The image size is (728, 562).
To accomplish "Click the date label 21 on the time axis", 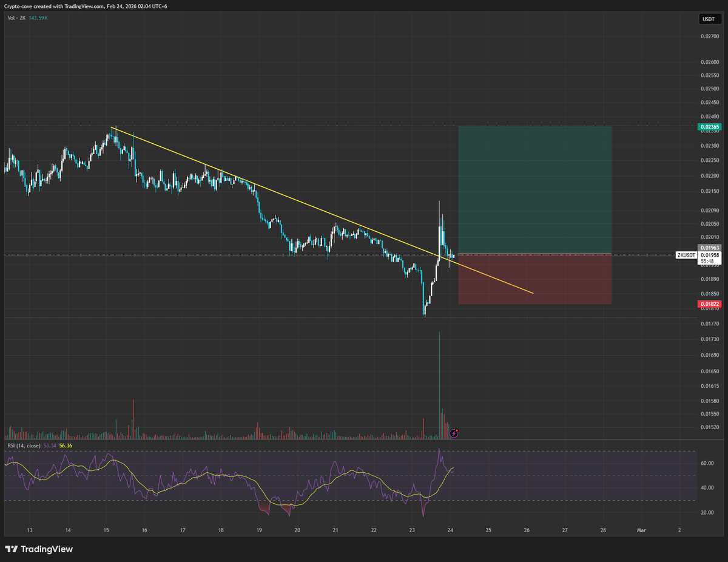I will [x=335, y=530].
